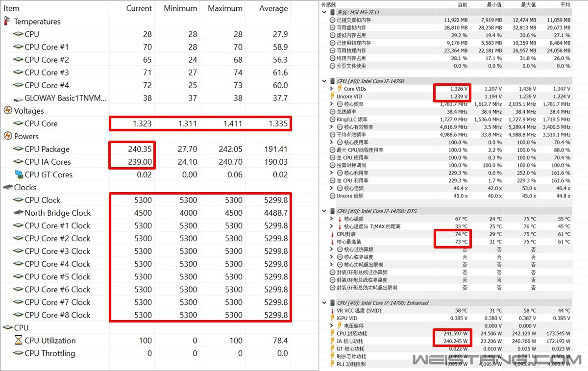Select the CPU IA Cores power row
Image resolution: width=588 pixels, height=371 pixels.
pos(146,162)
